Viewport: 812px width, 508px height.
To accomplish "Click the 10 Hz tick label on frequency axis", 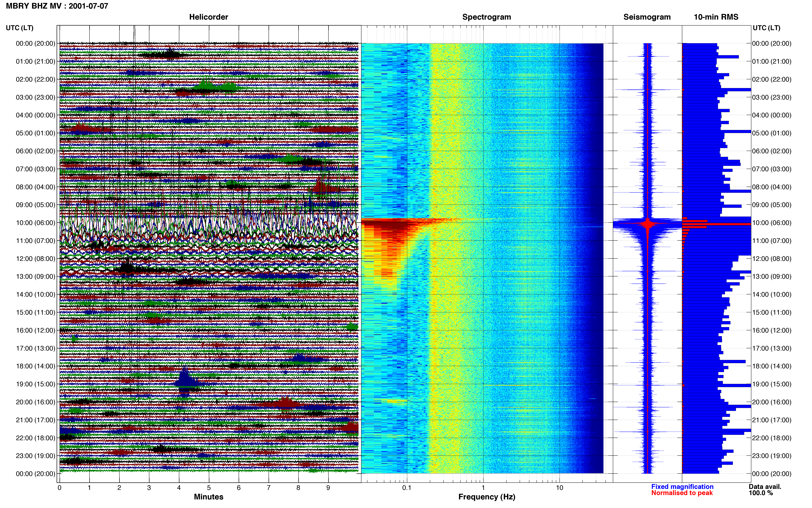I will click(559, 487).
